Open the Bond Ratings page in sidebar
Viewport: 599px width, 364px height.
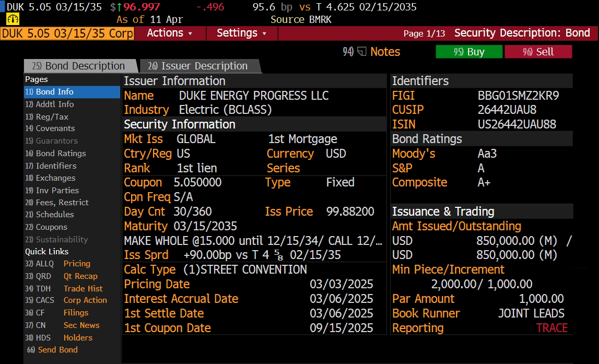[55, 153]
